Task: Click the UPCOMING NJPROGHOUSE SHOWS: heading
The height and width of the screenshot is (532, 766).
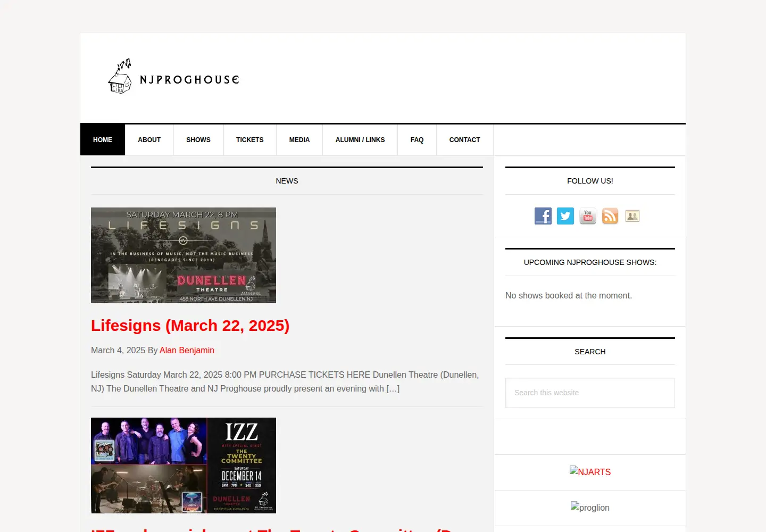Action: point(590,262)
